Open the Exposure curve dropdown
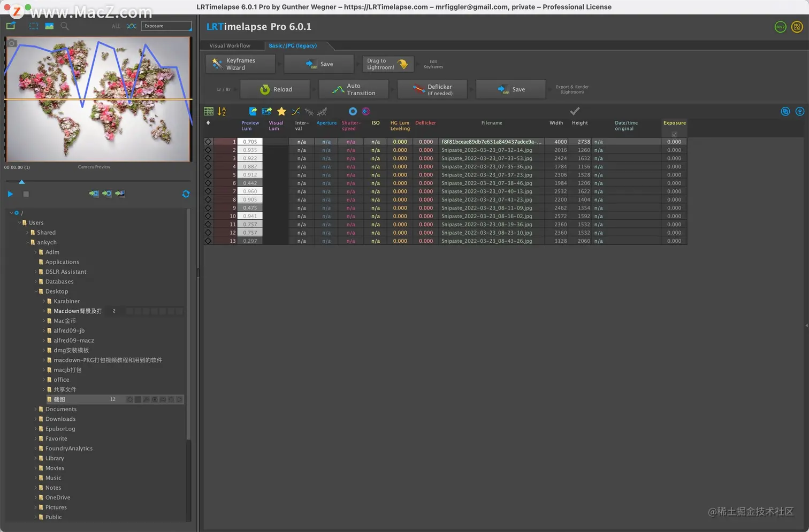This screenshot has height=532, width=809. (x=166, y=26)
